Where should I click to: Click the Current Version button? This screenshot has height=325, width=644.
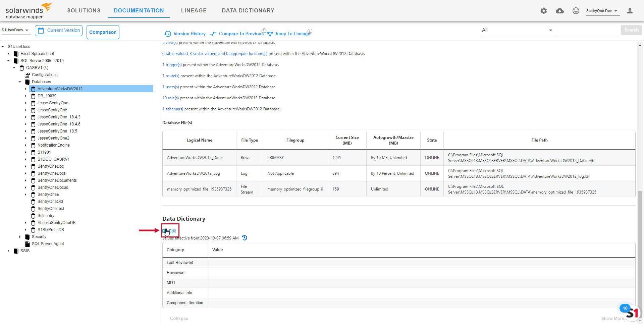[59, 31]
